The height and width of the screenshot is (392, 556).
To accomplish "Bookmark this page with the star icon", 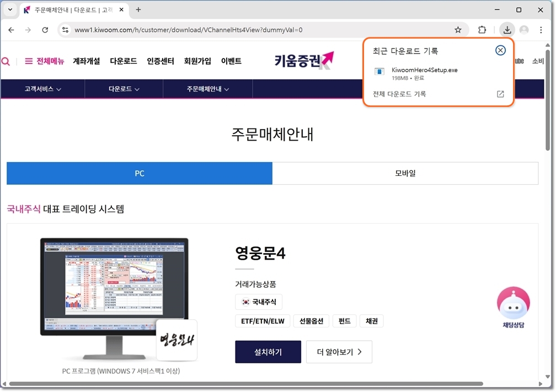I will point(458,30).
